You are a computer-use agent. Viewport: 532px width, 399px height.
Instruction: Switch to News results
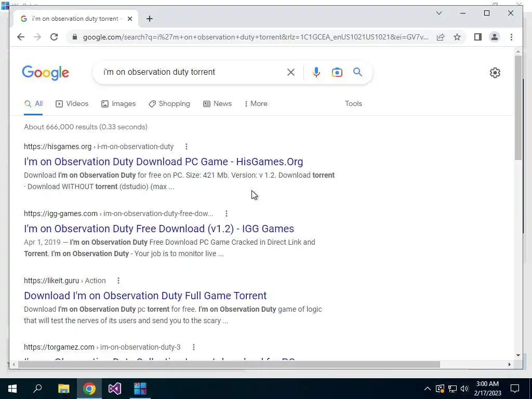click(x=218, y=104)
